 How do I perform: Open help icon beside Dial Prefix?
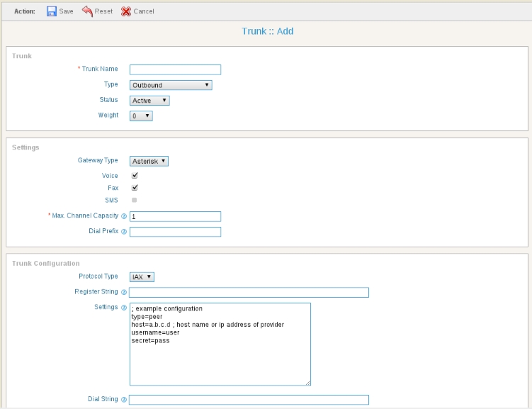click(124, 232)
